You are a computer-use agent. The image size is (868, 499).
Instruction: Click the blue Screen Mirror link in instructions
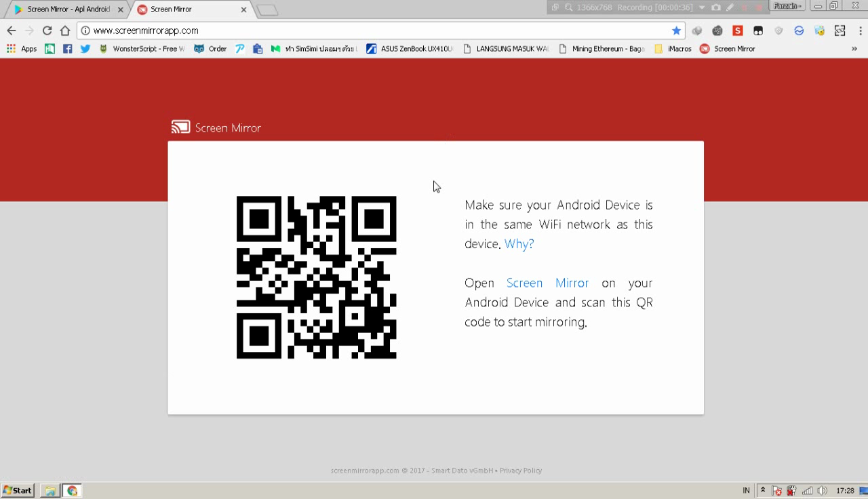(548, 283)
